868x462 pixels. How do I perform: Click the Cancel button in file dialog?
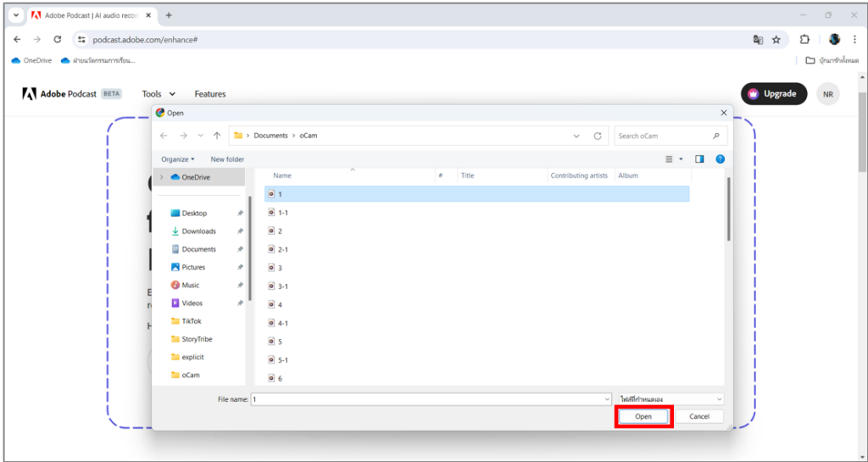coord(698,416)
